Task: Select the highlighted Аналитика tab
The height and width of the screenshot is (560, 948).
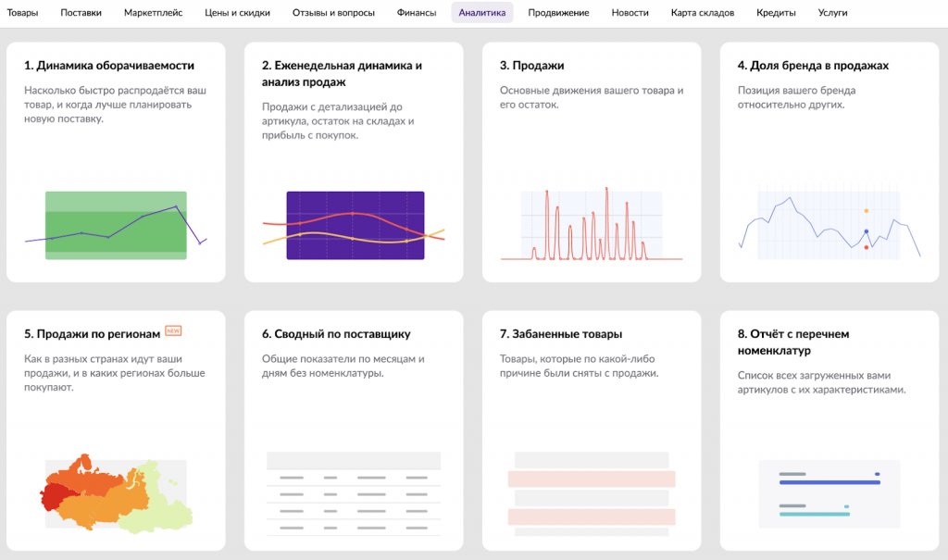Action: (481, 12)
